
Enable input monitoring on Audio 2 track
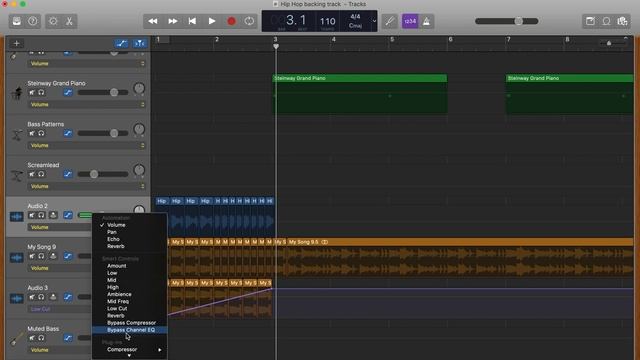53,215
